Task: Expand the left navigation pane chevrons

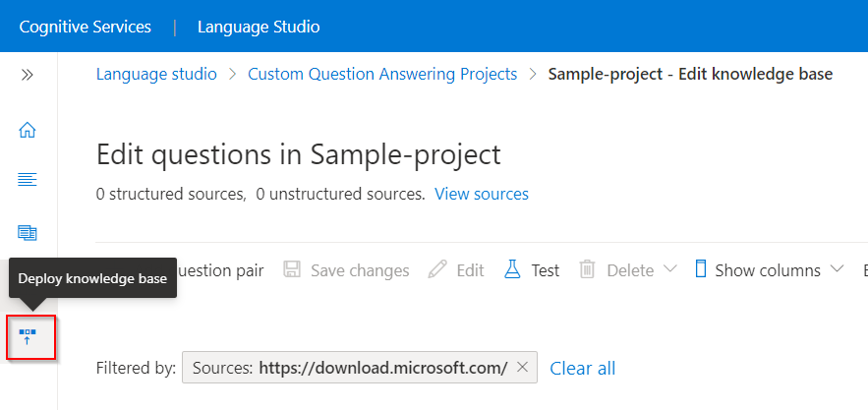Action: pos(28,75)
